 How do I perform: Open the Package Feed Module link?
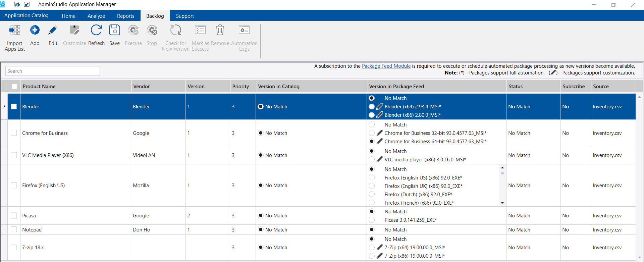coord(386,66)
